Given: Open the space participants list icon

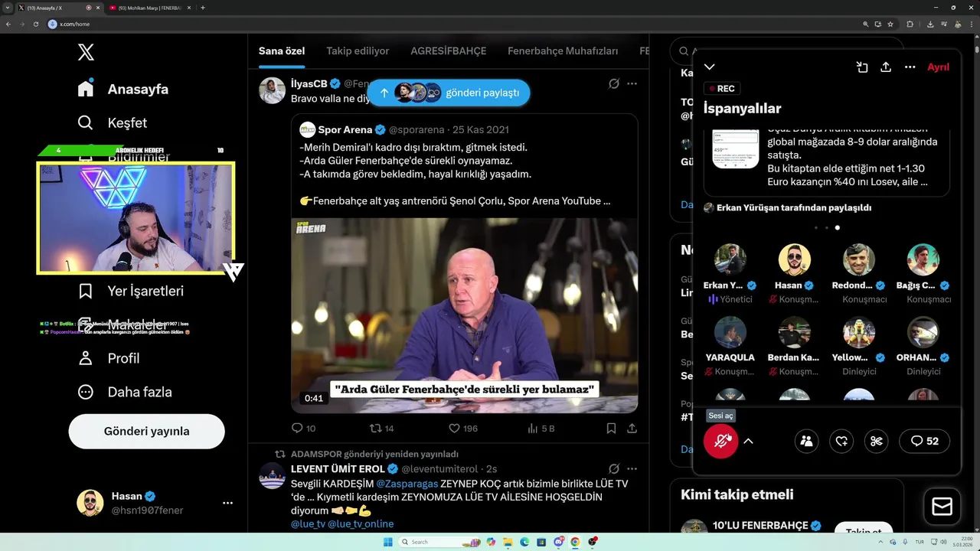Looking at the screenshot, I should click(x=806, y=441).
